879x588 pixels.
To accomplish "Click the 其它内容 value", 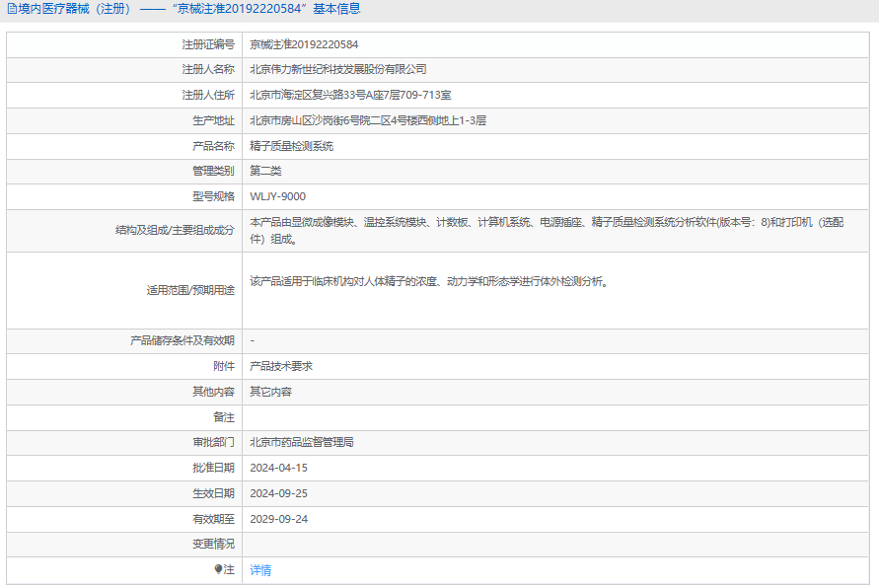I will (x=270, y=392).
